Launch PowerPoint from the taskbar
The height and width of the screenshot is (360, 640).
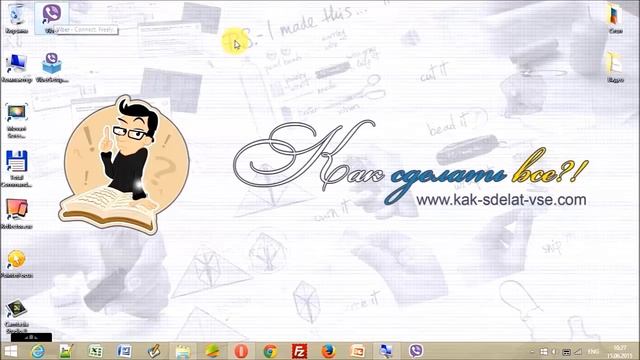tap(358, 351)
